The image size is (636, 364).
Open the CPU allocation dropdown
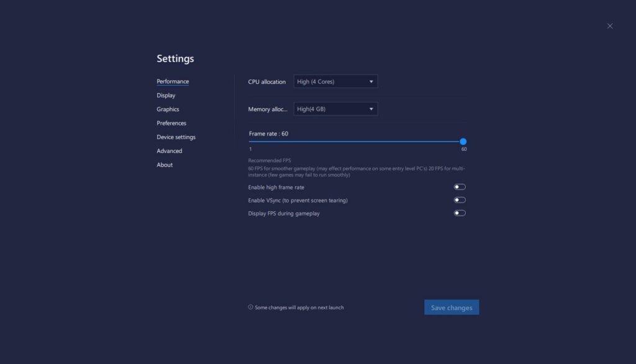point(335,81)
